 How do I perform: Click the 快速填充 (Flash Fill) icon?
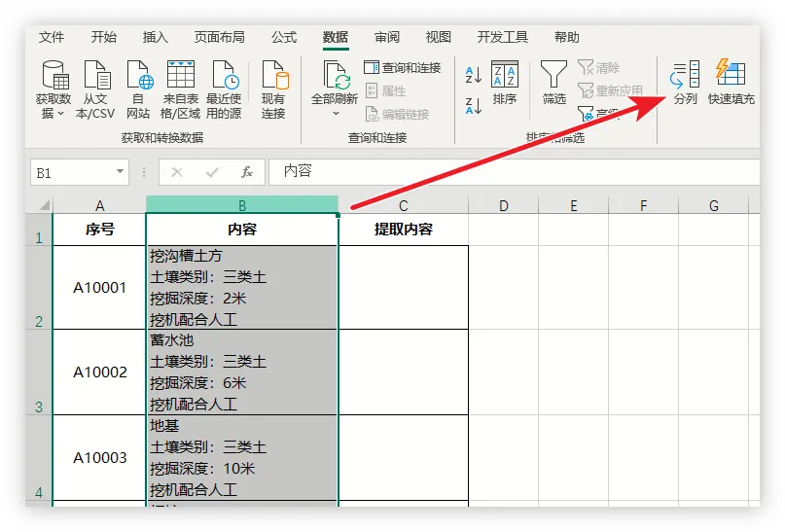(731, 73)
